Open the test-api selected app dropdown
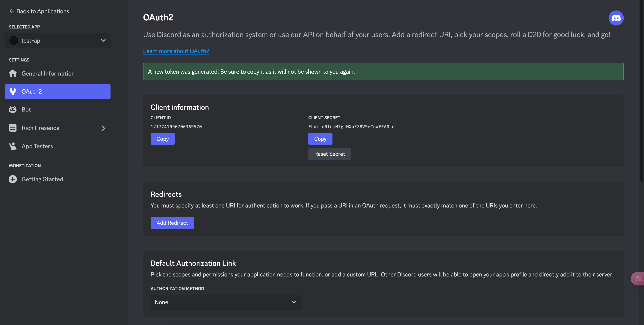 point(58,40)
